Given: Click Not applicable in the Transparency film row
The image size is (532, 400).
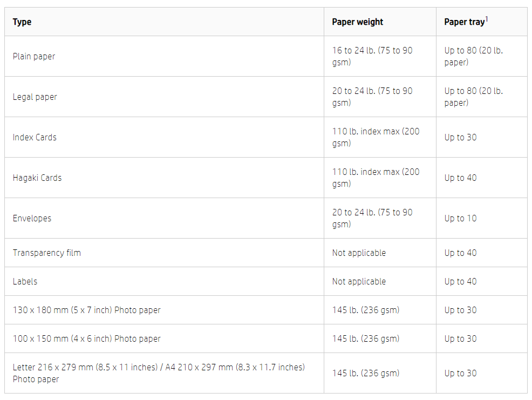Looking at the screenshot, I should tap(359, 253).
